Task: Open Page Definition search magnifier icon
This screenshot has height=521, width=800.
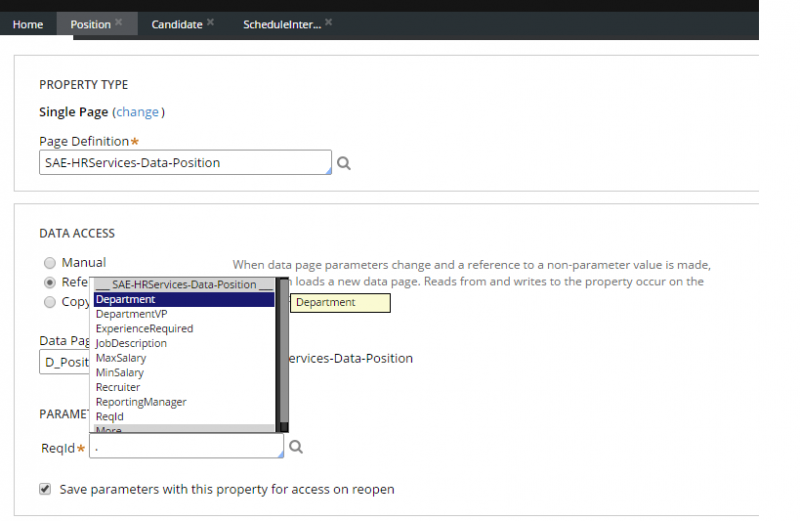Action: point(344,163)
